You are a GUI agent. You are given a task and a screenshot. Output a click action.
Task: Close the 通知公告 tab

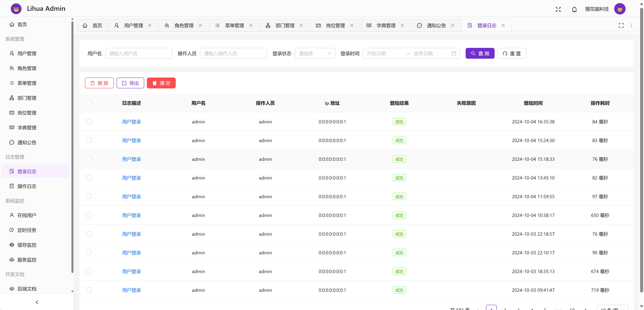click(452, 25)
